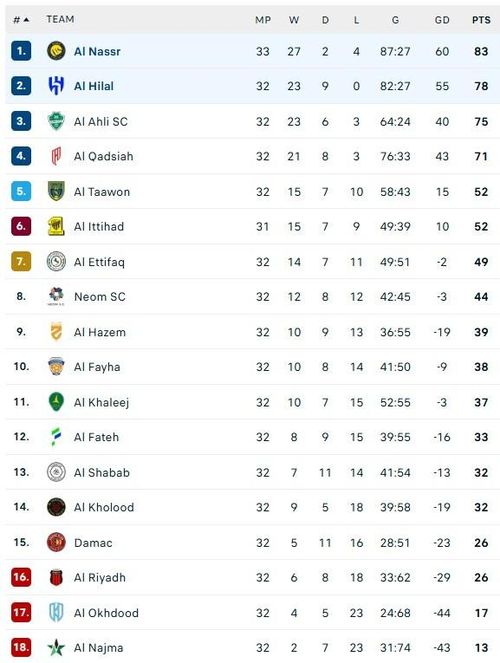Select the Al Qadsiah team logo
The width and height of the screenshot is (500, 663).
56,156
